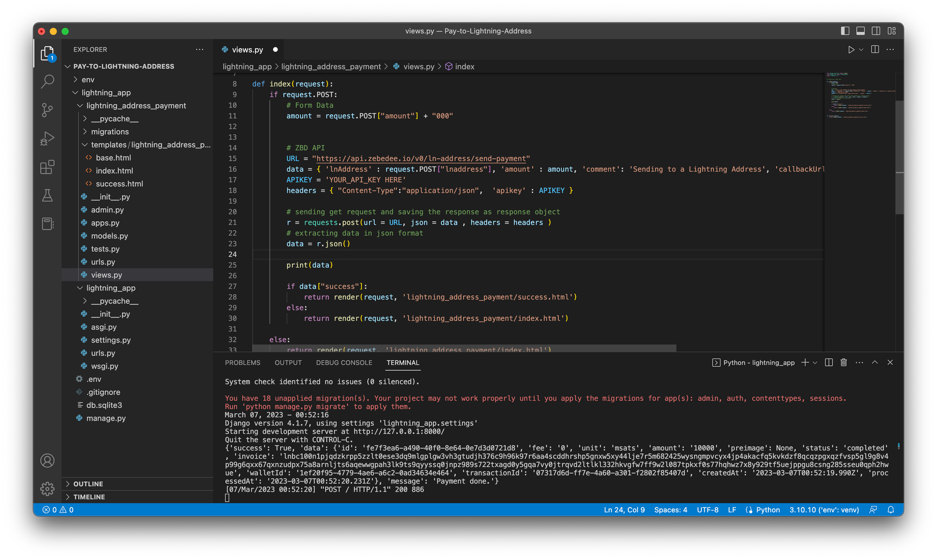937x560 pixels.
Task: Select the views.py editor tab
Action: 247,50
